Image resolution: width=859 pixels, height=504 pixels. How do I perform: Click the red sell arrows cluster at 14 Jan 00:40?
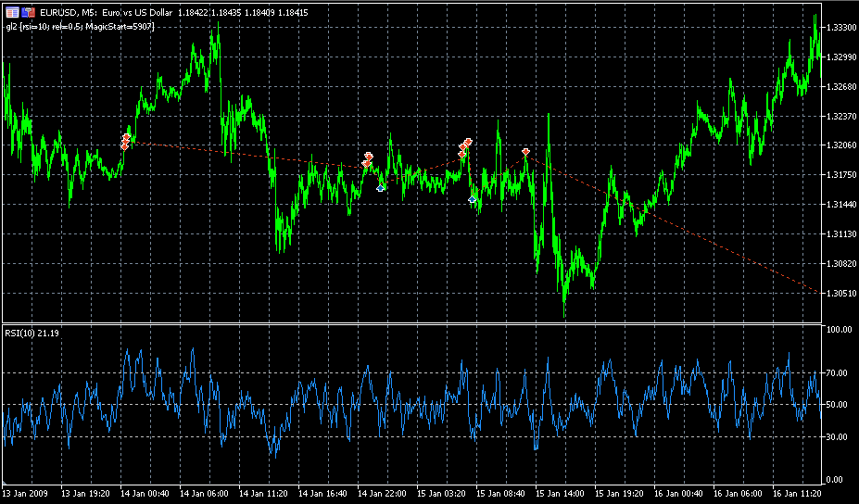(125, 142)
